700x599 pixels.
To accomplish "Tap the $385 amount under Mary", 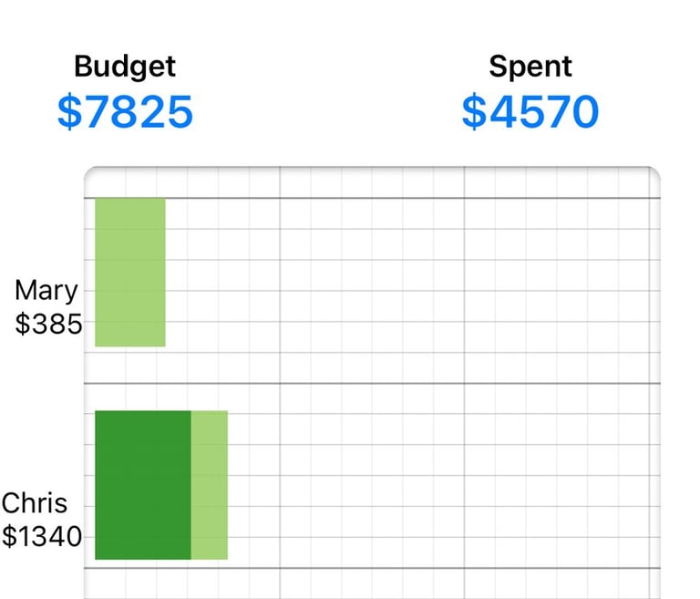I will (x=48, y=324).
